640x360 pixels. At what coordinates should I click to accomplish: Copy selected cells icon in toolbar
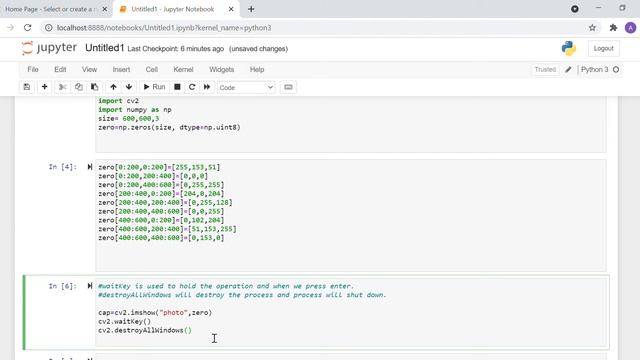(78, 87)
